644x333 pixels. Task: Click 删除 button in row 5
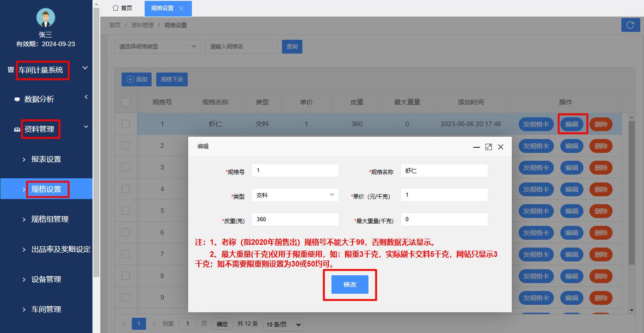[601, 211]
